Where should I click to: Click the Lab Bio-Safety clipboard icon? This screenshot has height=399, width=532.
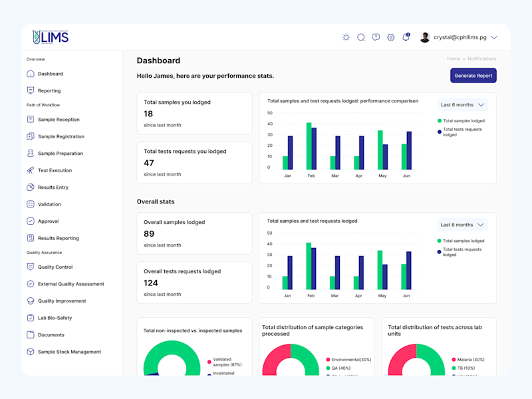(31, 318)
